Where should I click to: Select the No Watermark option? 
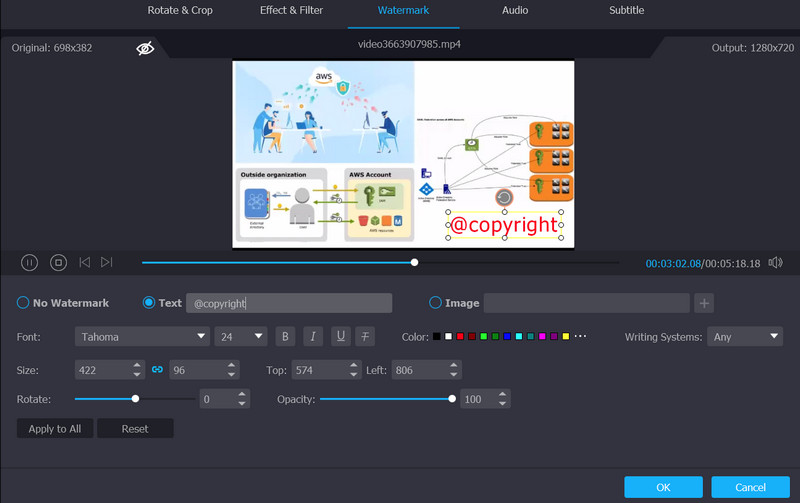[x=23, y=303]
